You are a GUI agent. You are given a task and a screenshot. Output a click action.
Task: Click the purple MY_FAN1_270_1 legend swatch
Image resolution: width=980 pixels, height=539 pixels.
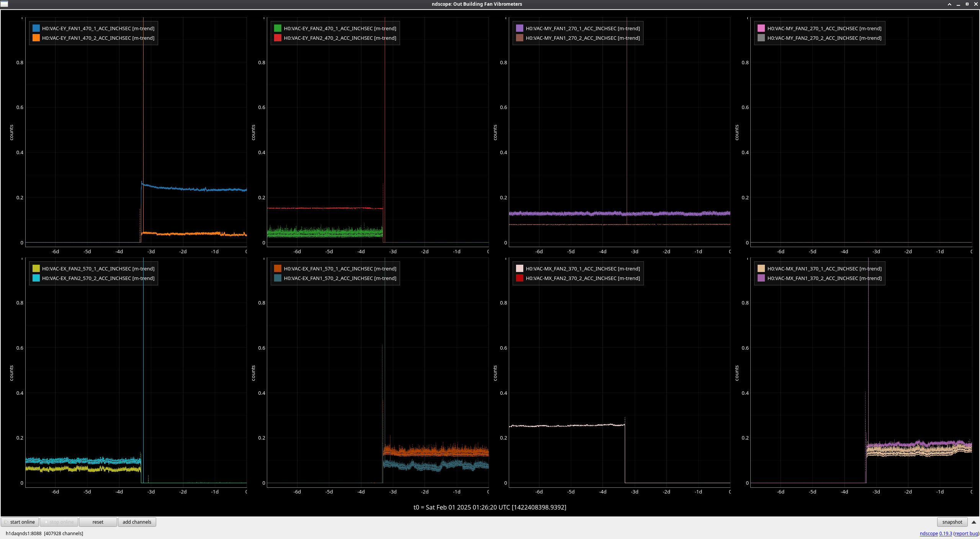point(519,28)
